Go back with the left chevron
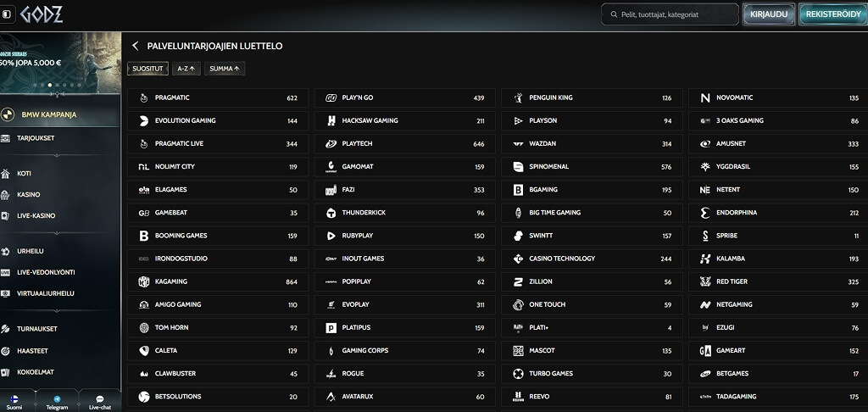Screen dimensions: 868x412 135,46
